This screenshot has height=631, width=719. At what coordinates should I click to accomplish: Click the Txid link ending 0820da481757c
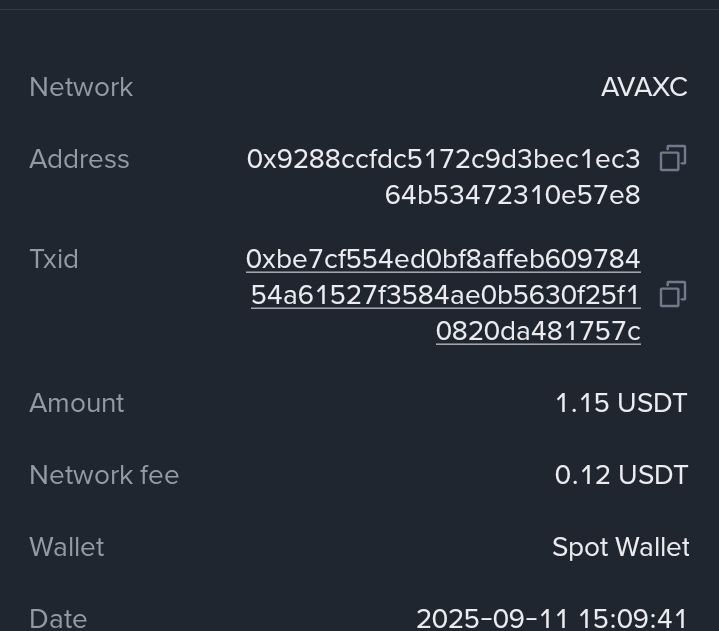538,331
